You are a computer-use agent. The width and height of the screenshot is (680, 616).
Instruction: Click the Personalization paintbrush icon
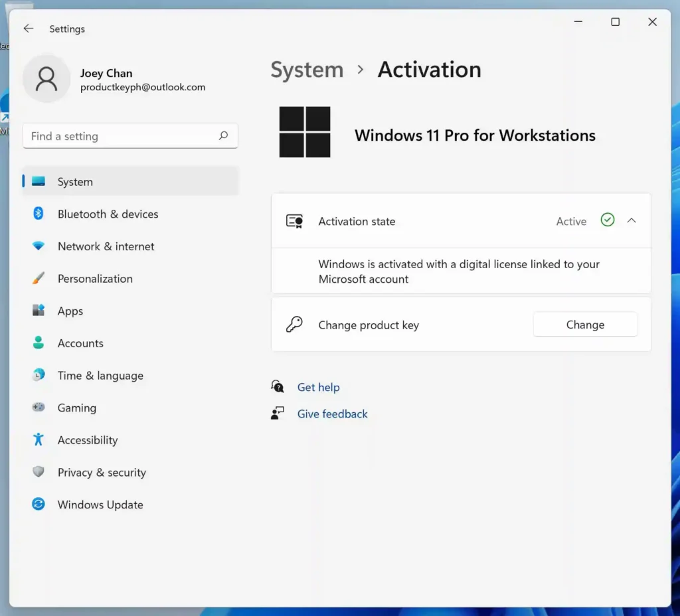38,278
